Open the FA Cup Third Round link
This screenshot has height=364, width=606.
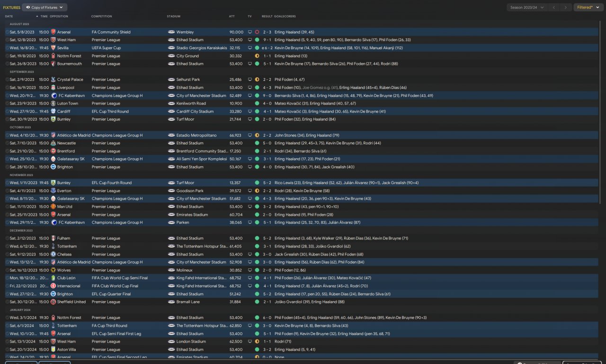pos(109,326)
